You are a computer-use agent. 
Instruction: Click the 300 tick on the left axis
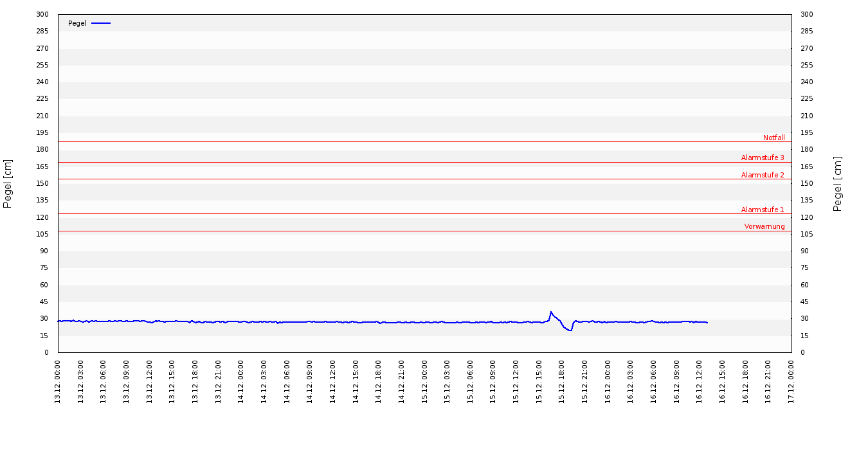coord(42,14)
